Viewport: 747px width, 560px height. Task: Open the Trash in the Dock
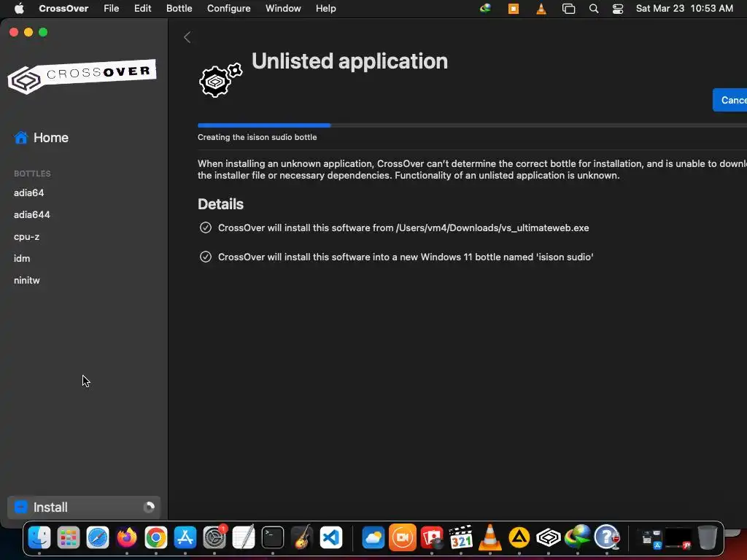click(x=708, y=538)
